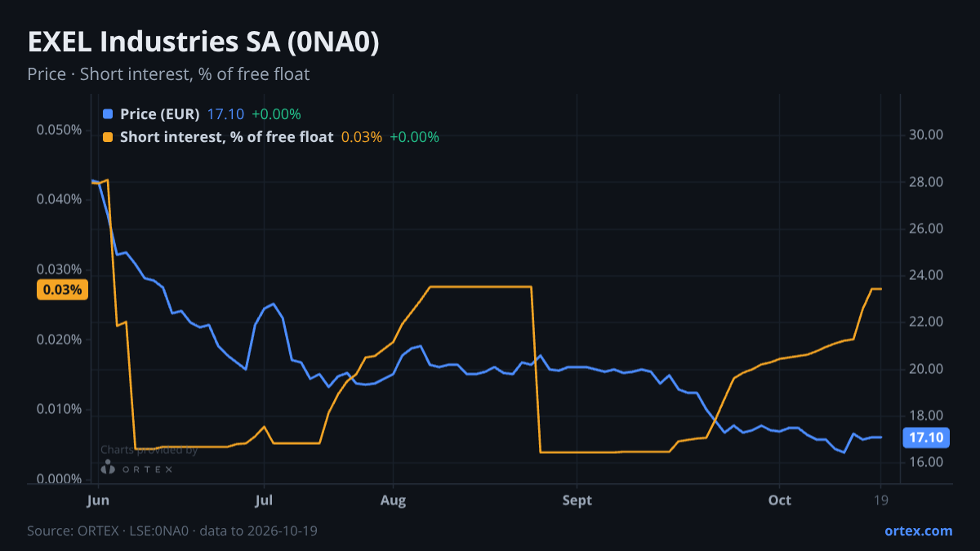
Task: Click the Jul x-axis label
Action: tap(264, 500)
